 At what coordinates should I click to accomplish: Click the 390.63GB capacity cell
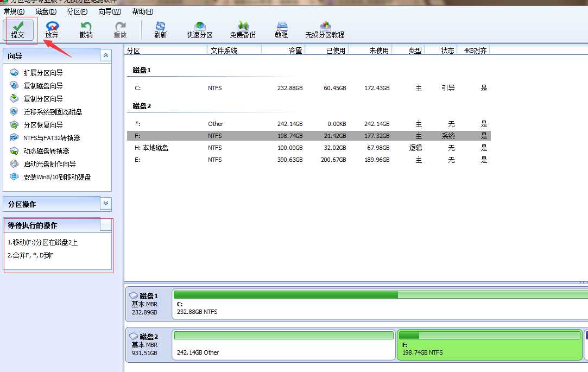click(290, 160)
